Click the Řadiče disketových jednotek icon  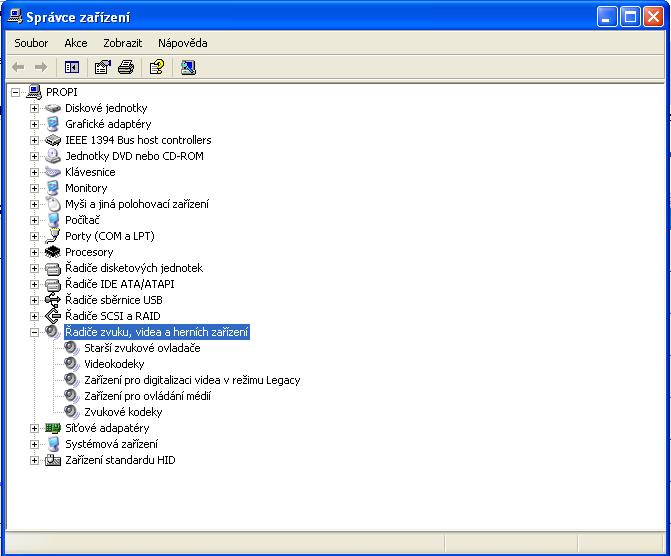click(x=53, y=268)
